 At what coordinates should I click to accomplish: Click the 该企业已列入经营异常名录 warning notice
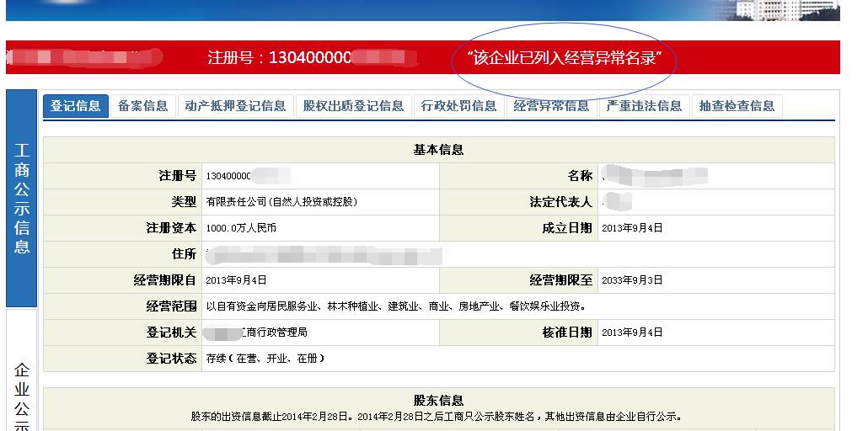coord(563,59)
